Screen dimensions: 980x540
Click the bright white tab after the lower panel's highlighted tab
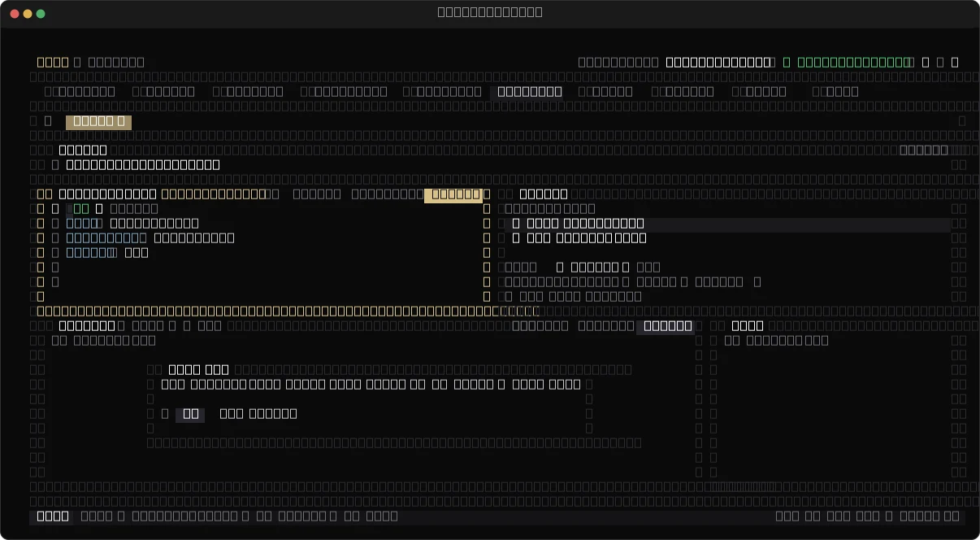748,326
